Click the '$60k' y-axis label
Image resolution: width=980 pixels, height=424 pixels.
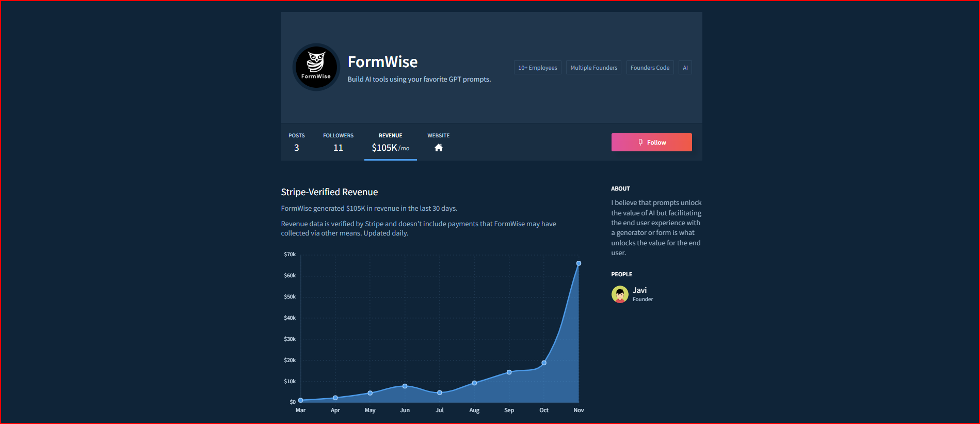coord(290,276)
